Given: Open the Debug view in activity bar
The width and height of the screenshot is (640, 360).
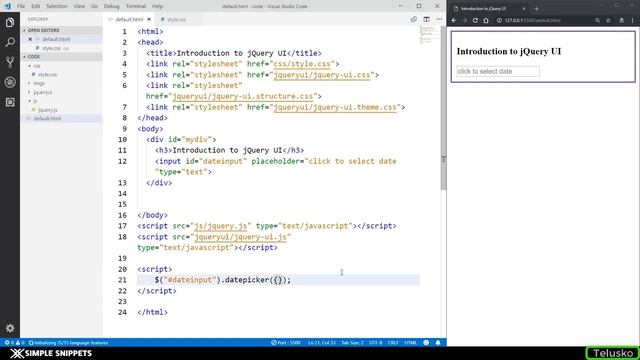Looking at the screenshot, I should [x=10, y=82].
